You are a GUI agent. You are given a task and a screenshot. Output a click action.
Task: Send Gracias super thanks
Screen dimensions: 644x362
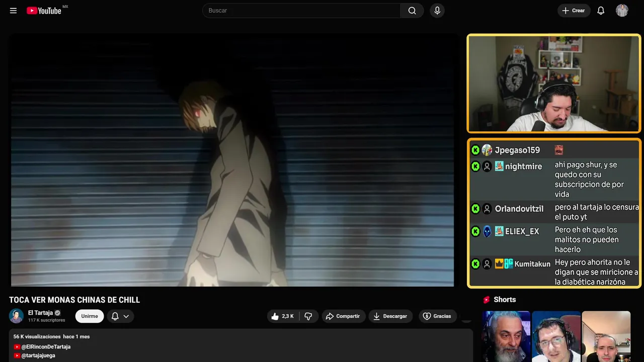point(437,316)
